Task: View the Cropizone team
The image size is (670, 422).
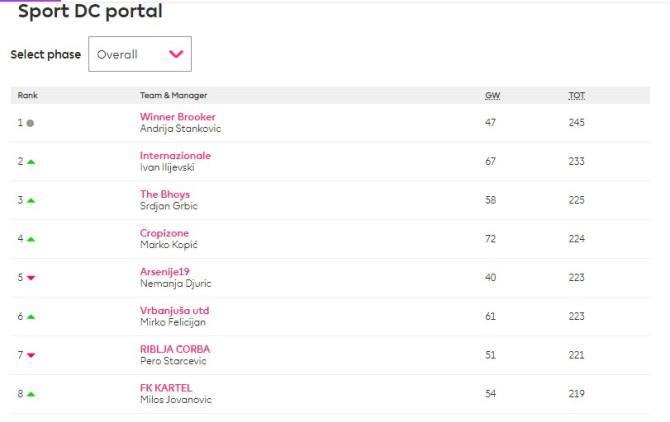Action: pyautogui.click(x=164, y=233)
